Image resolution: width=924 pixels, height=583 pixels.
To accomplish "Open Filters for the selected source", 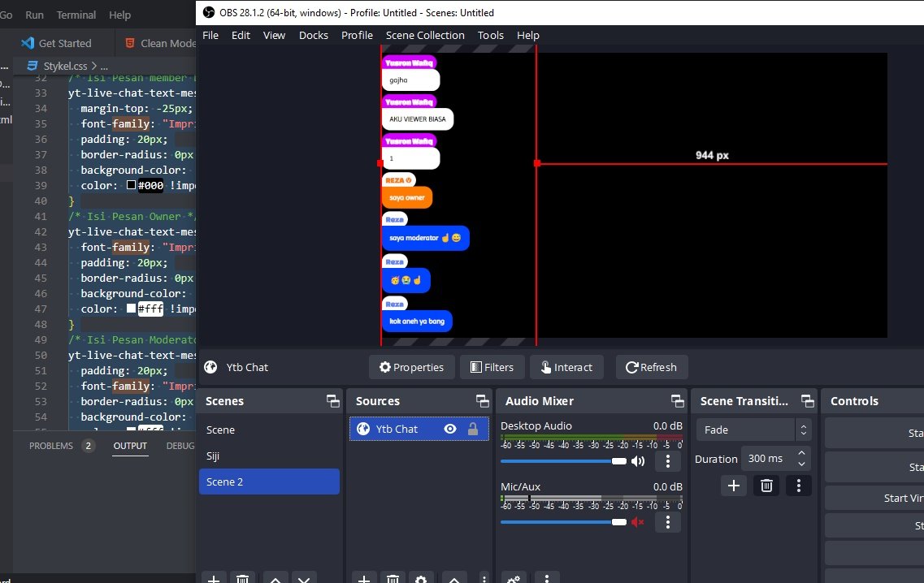I will click(492, 368).
